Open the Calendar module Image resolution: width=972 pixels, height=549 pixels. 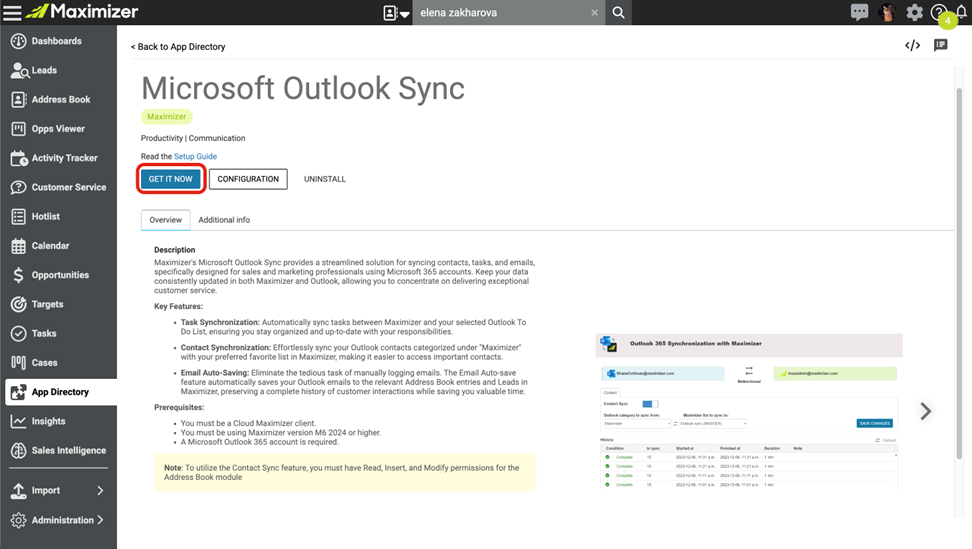coord(58,246)
